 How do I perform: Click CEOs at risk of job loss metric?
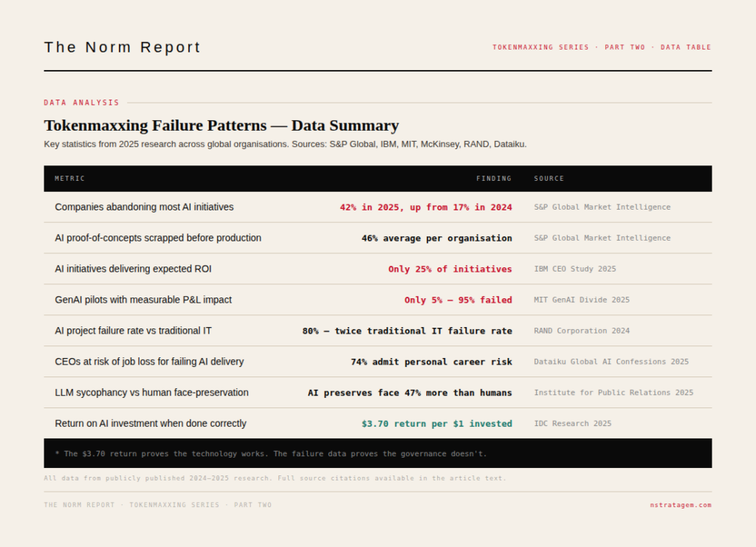tap(149, 362)
